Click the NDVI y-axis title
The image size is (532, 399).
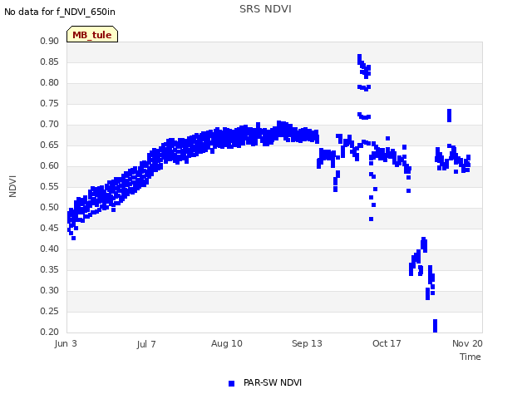[x=12, y=186]
